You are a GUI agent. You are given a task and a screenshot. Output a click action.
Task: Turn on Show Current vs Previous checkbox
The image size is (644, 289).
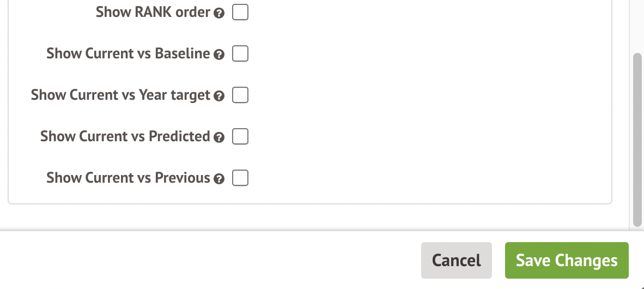(240, 178)
